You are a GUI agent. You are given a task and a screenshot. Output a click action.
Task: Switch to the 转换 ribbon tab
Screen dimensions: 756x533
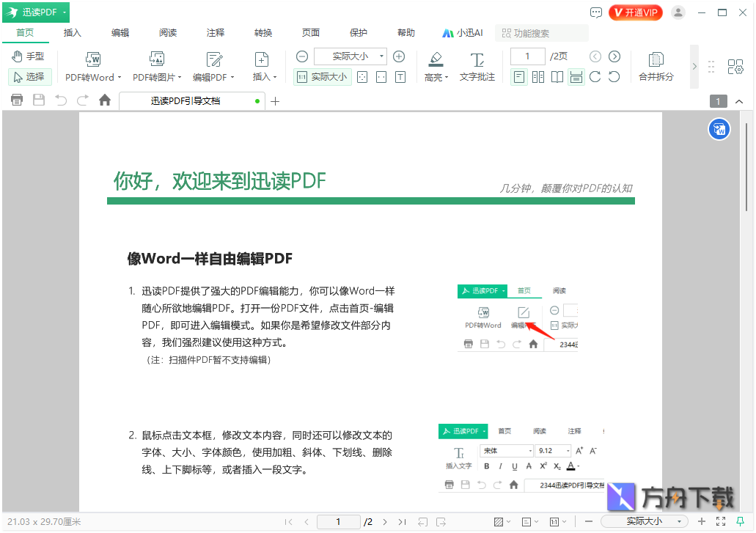click(263, 33)
